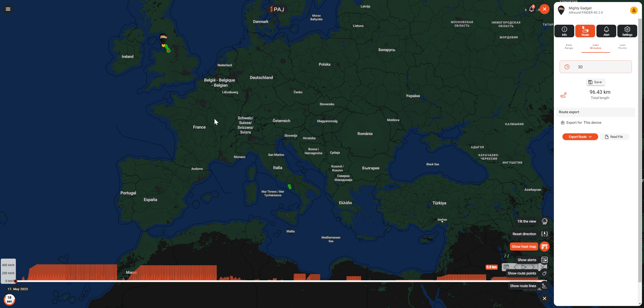Open Export for This device selector

(x=592, y=123)
